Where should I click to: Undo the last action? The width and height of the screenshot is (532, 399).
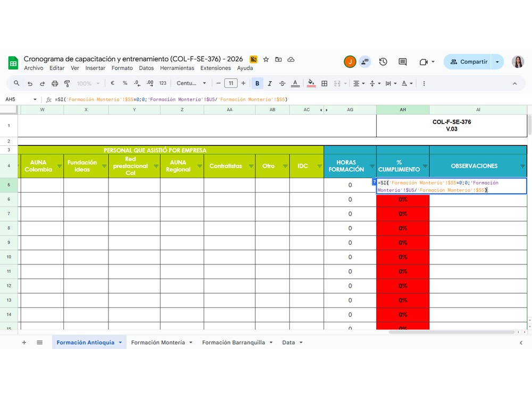[x=30, y=84]
